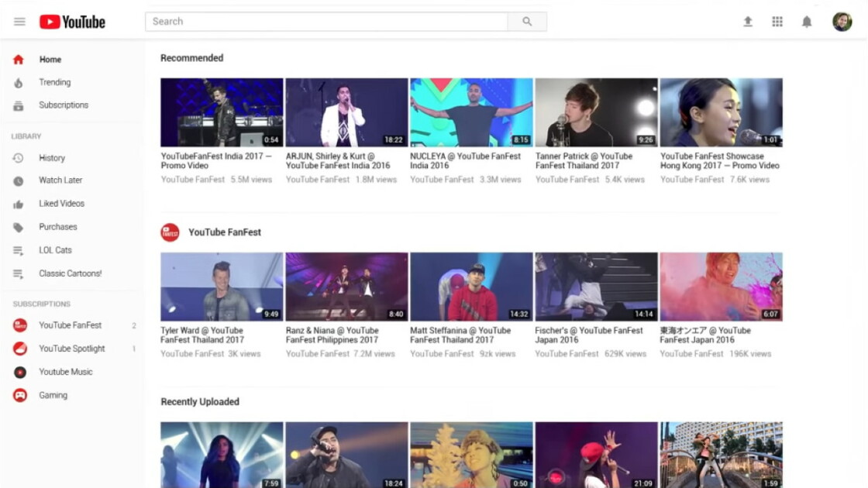The width and height of the screenshot is (868, 488).
Task: Play the 21:09 recently uploaded thumbnail
Action: coord(597,455)
